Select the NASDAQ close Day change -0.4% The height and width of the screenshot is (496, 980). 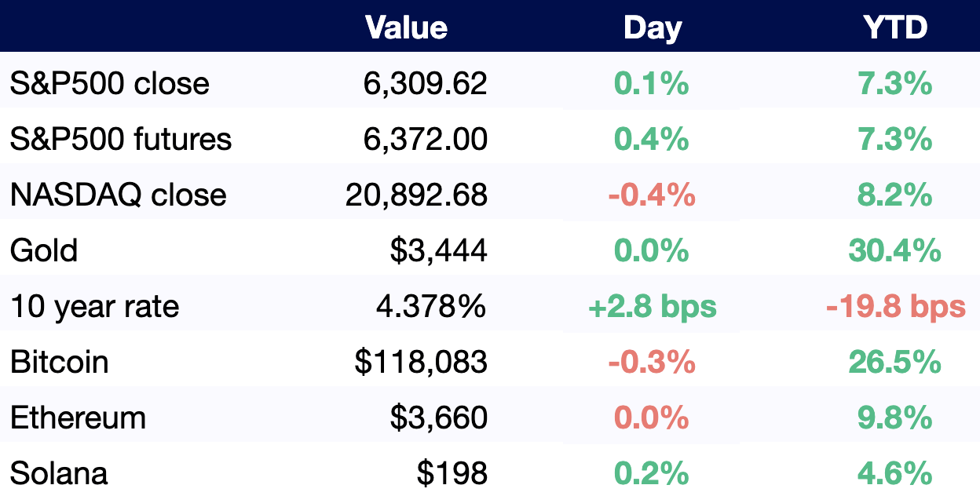click(x=652, y=195)
